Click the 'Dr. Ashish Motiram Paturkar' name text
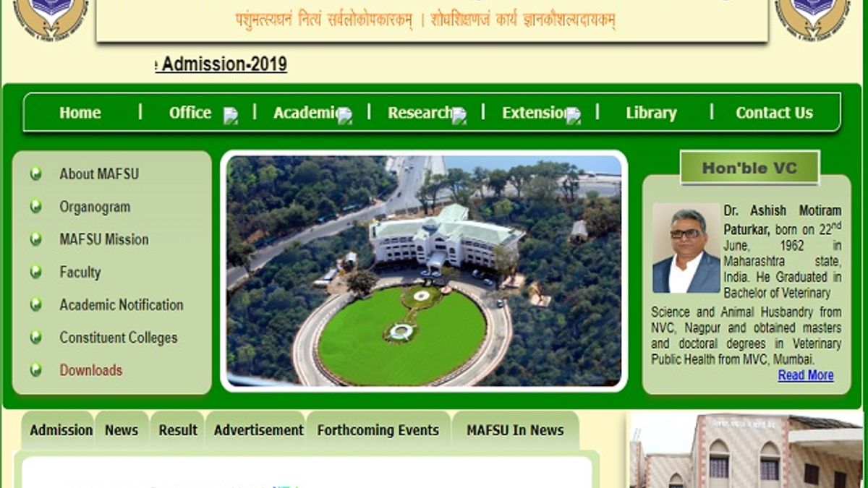Image resolution: width=868 pixels, height=488 pixels. [783, 219]
